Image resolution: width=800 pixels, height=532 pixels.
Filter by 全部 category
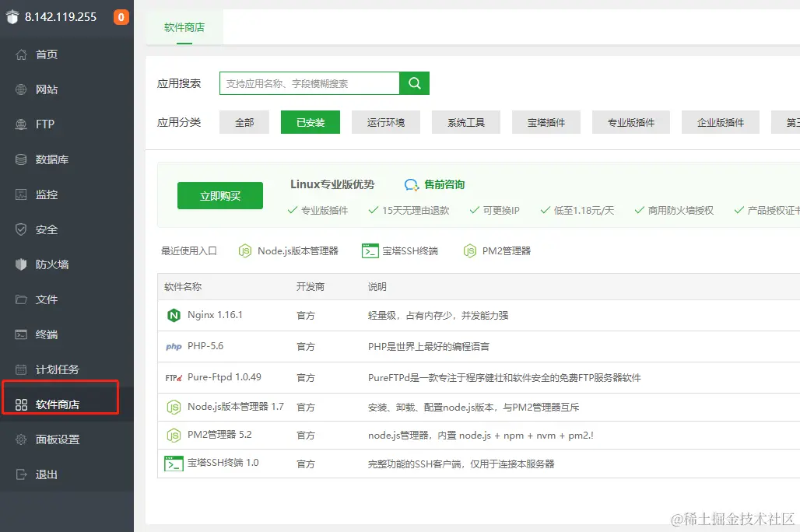point(244,122)
